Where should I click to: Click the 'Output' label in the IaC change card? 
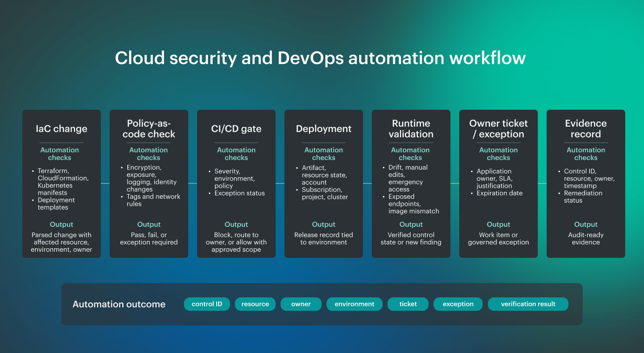click(x=61, y=224)
